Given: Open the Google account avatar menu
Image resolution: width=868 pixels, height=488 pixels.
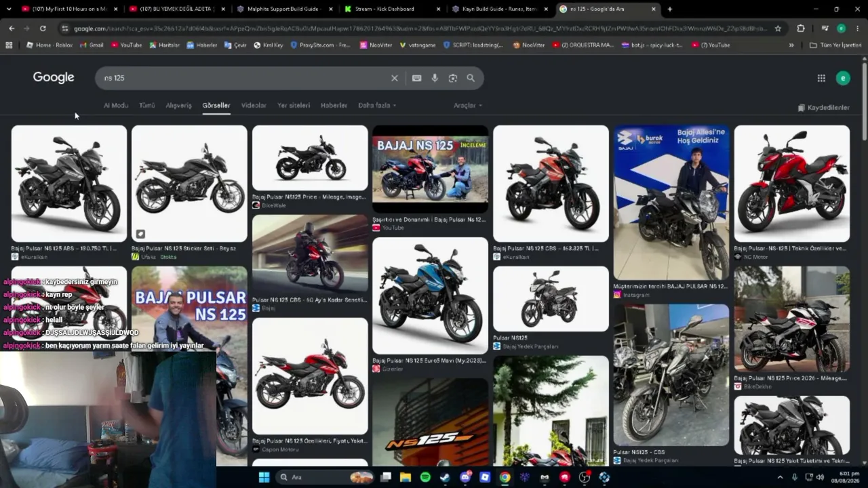Looking at the screenshot, I should coord(843,78).
